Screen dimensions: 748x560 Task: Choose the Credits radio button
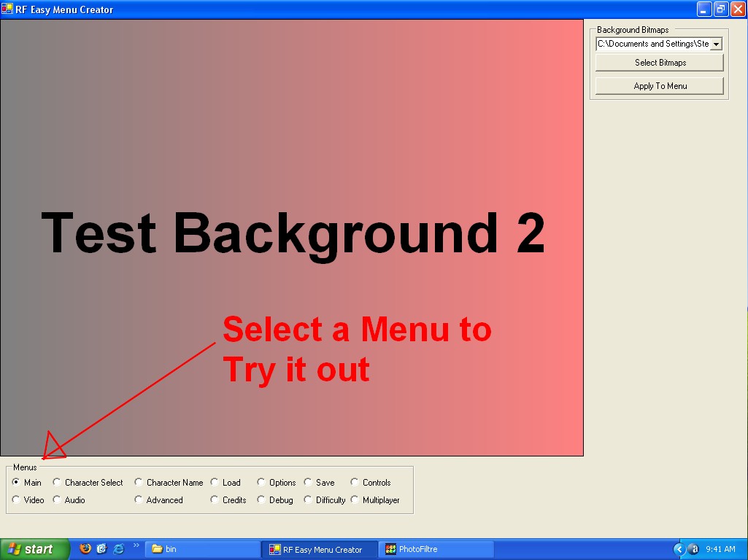[215, 499]
